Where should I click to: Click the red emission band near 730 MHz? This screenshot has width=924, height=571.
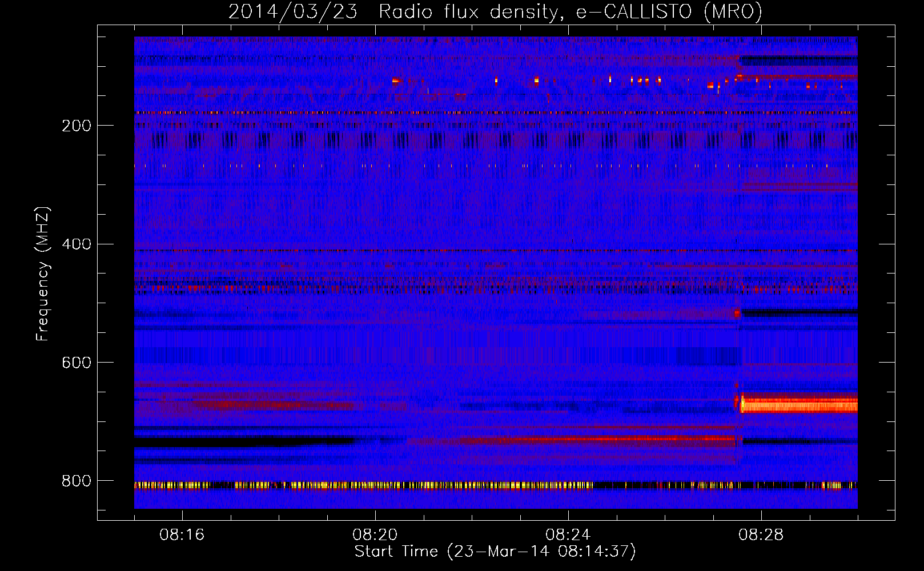[598, 440]
